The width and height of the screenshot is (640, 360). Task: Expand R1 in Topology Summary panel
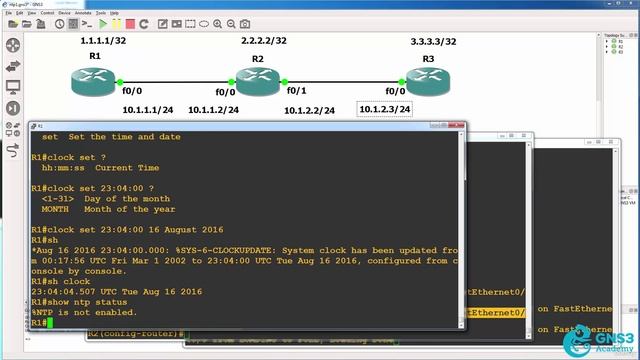607,41
